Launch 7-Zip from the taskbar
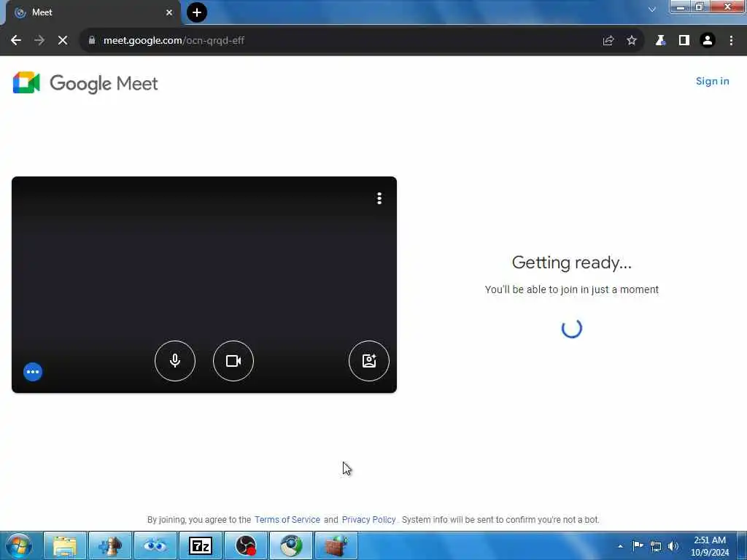Screen dimensions: 747x560 tap(200, 545)
